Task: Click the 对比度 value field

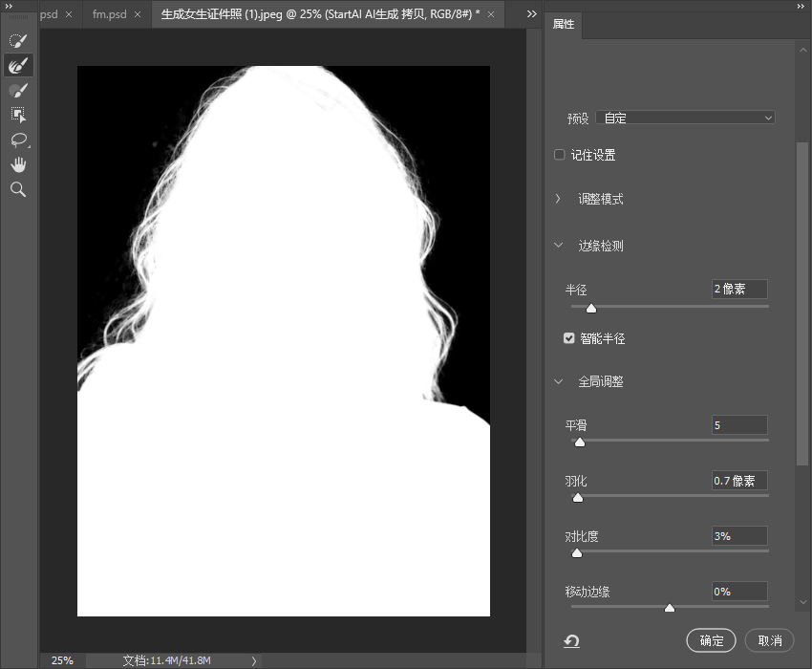Action: [x=739, y=536]
